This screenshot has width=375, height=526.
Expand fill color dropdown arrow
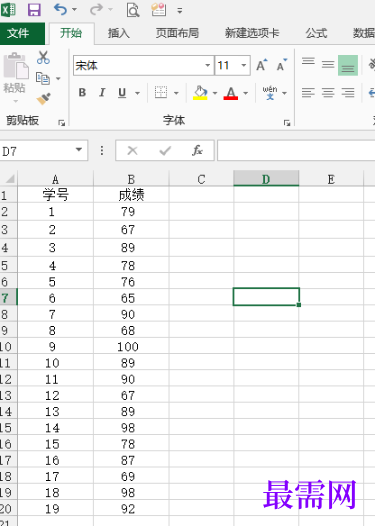click(x=215, y=93)
